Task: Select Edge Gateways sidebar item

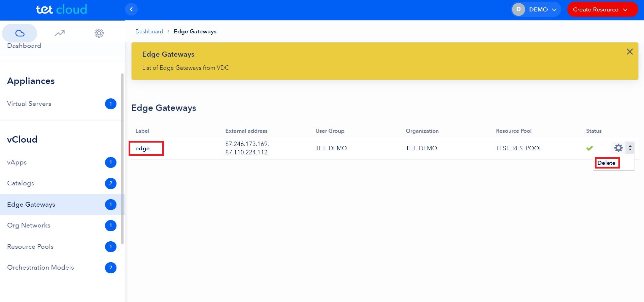Action: coord(62,205)
